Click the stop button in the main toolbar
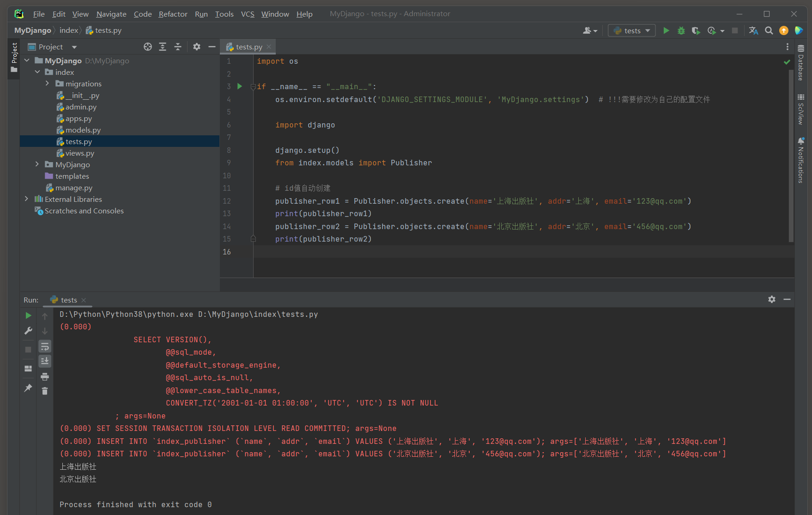Screen dimensions: 812x515 point(735,30)
